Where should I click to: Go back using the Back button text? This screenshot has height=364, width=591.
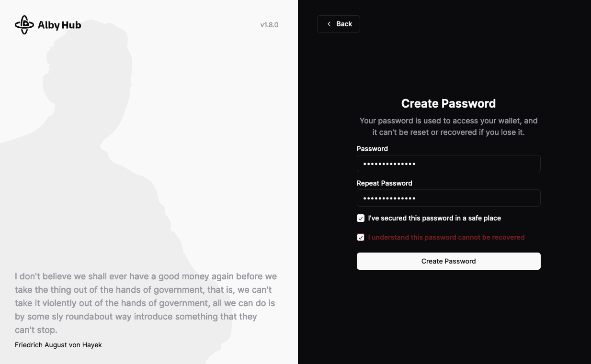coord(344,24)
